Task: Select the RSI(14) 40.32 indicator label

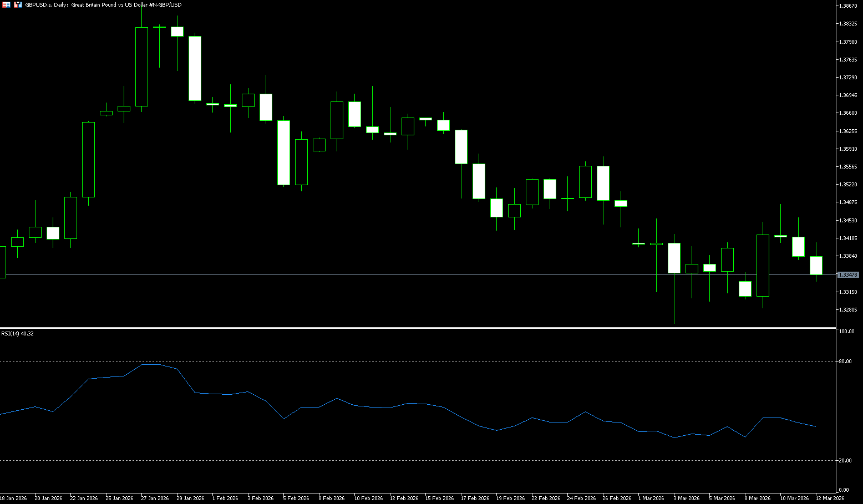Action: coord(17,334)
